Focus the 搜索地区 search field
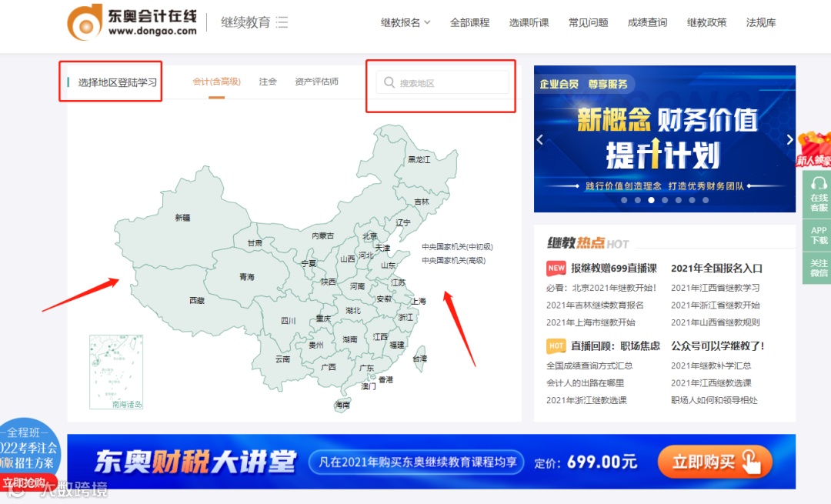 click(442, 82)
